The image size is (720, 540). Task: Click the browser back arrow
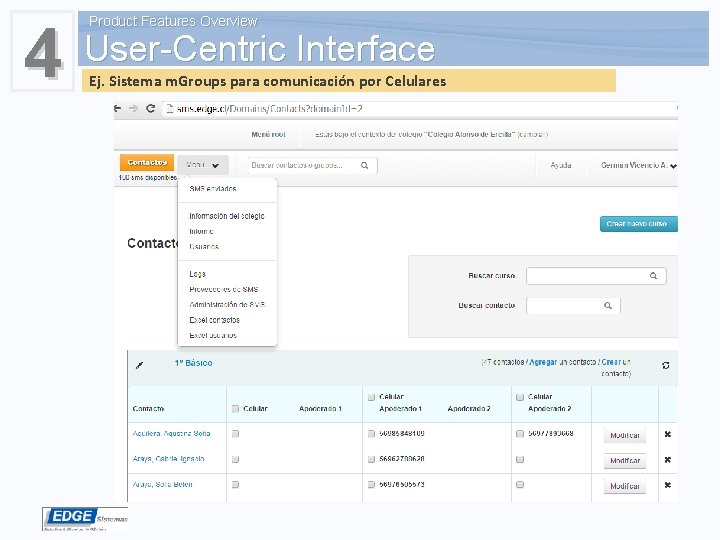tap(118, 108)
